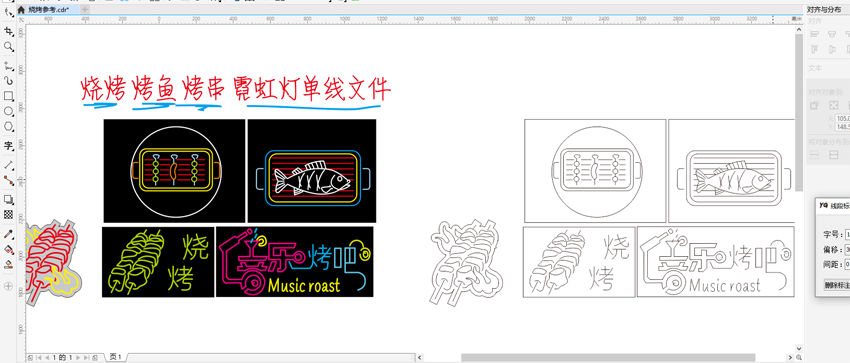
Task: Select the Ellipse tool
Action: tap(9, 112)
